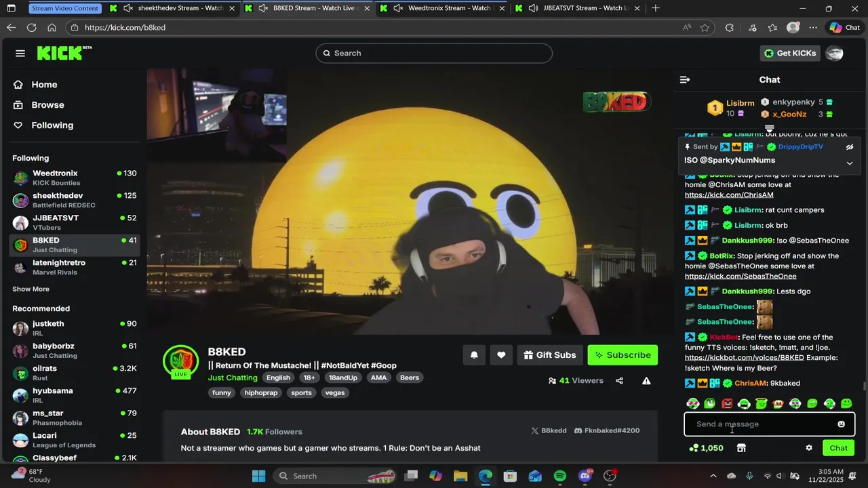Image resolution: width=868 pixels, height=488 pixels.
Task: Open sheekthedev followed channel
Action: 75,200
